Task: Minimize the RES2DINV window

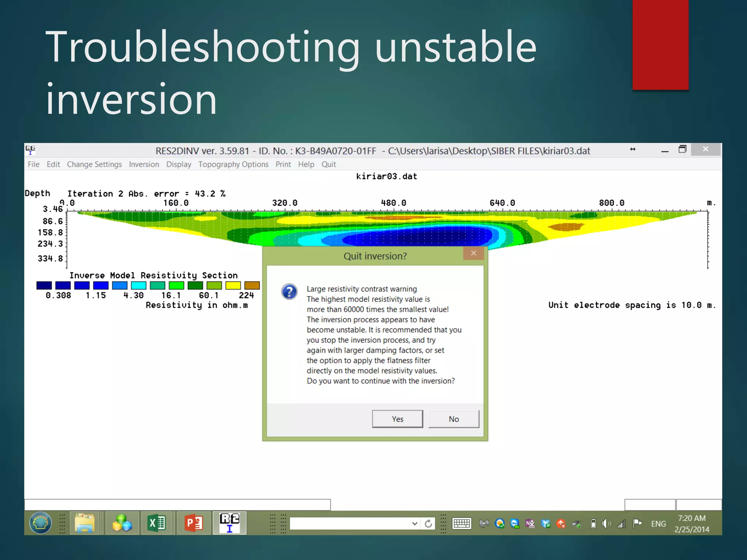Action: pos(665,150)
